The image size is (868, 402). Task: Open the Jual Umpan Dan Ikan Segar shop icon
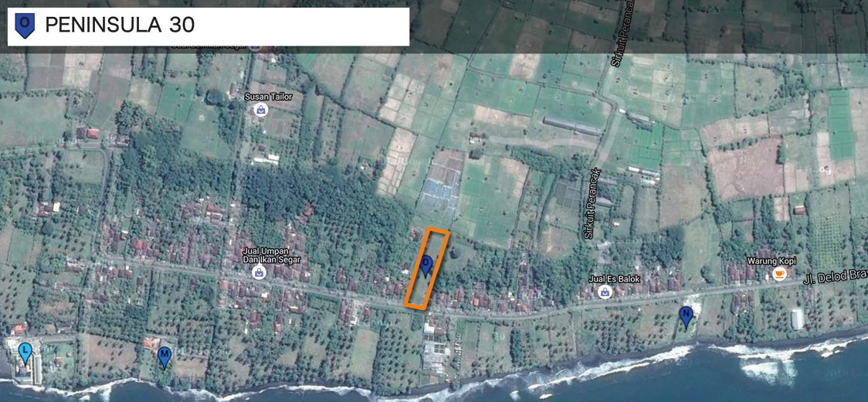261,272
